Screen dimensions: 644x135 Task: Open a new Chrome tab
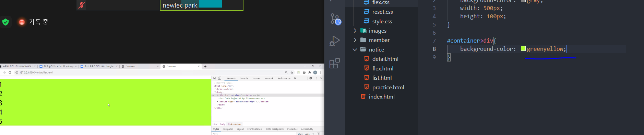(205, 66)
